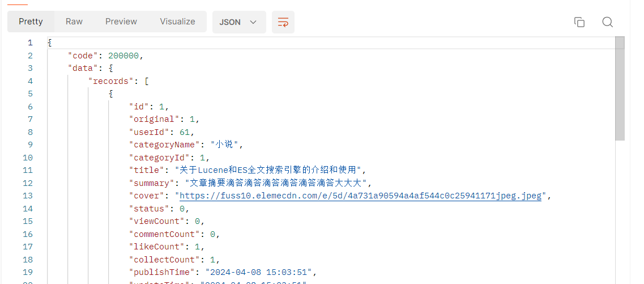The image size is (644, 284).
Task: Copy response body with copy icon
Action: point(579,22)
